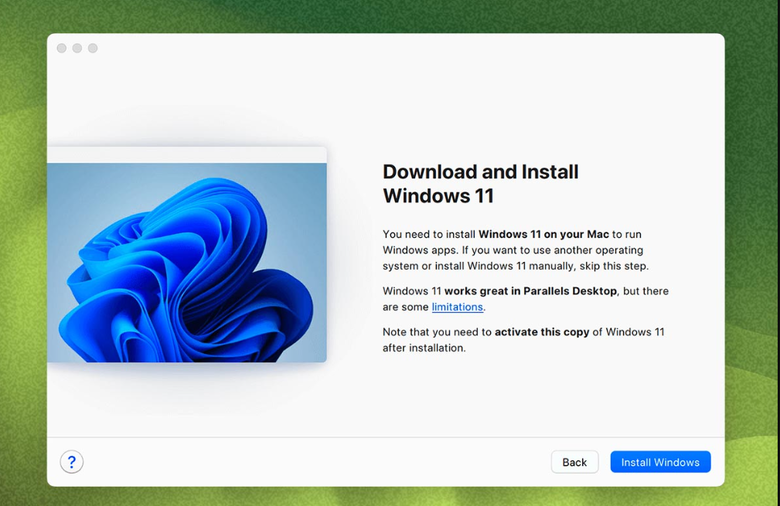Click the gray close window dot
Viewport: 780px width, 506px height.
(62, 48)
